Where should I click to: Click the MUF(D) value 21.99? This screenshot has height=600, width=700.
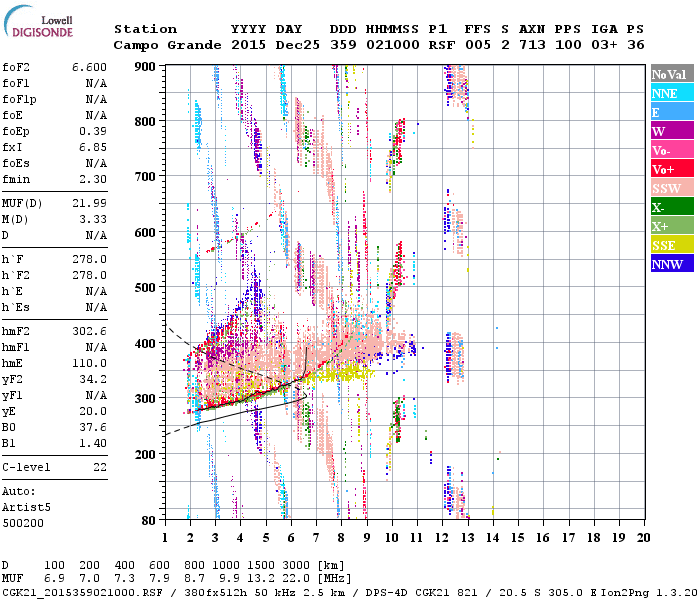point(89,203)
